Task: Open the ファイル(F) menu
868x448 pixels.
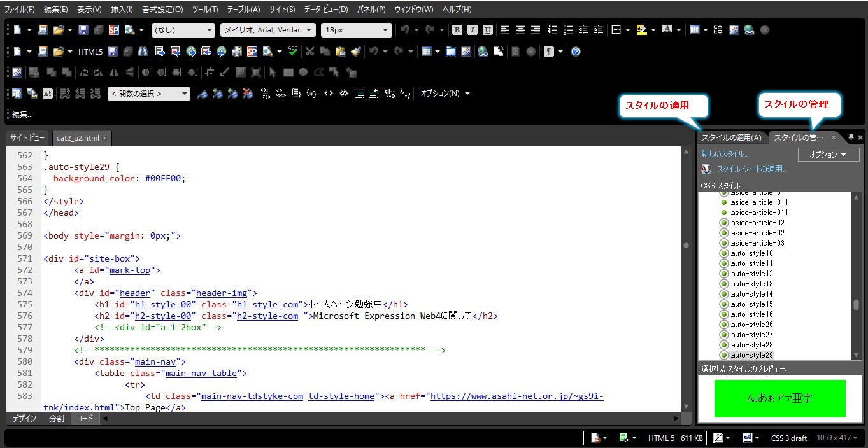Action: point(20,10)
